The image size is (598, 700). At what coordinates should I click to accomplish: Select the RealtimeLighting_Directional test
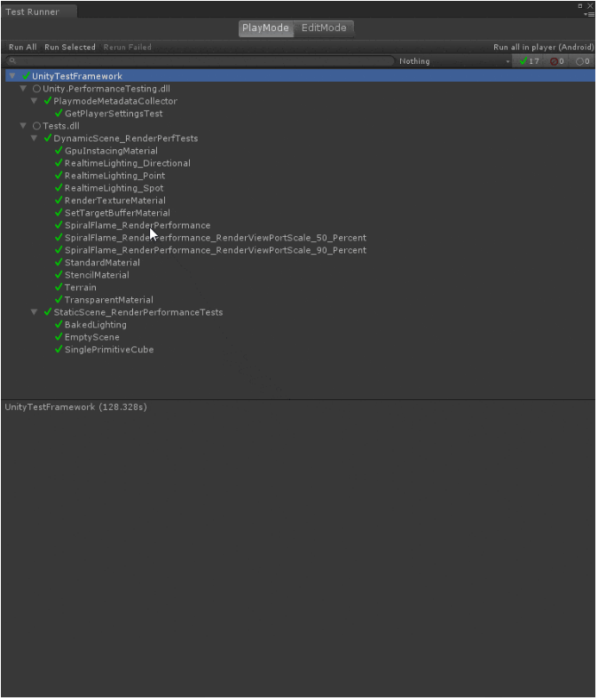pyautogui.click(x=300, y=163)
